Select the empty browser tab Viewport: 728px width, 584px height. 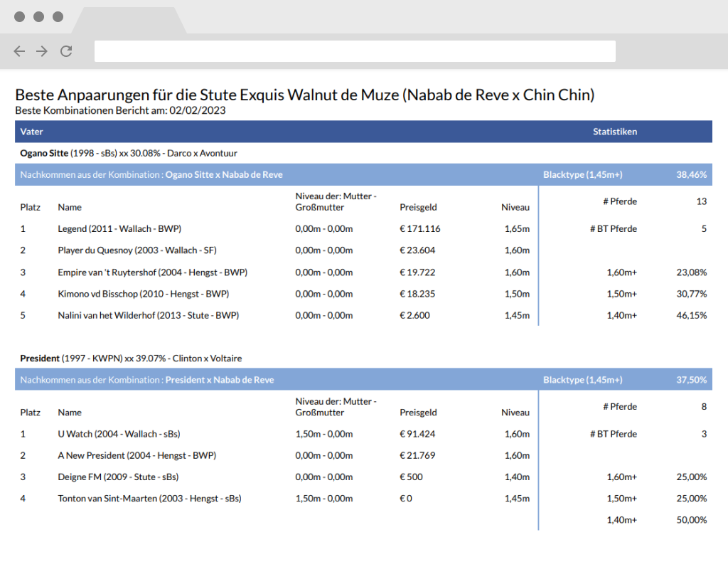[x=129, y=20]
